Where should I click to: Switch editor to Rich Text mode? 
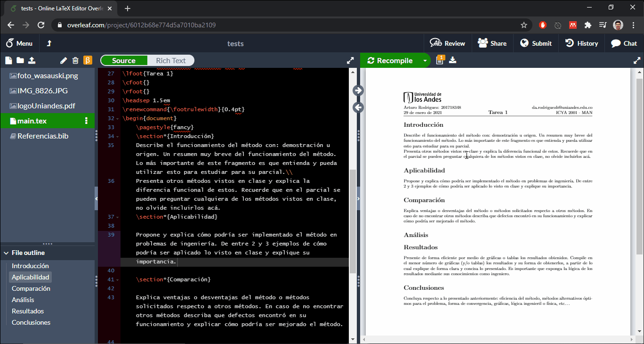170,60
